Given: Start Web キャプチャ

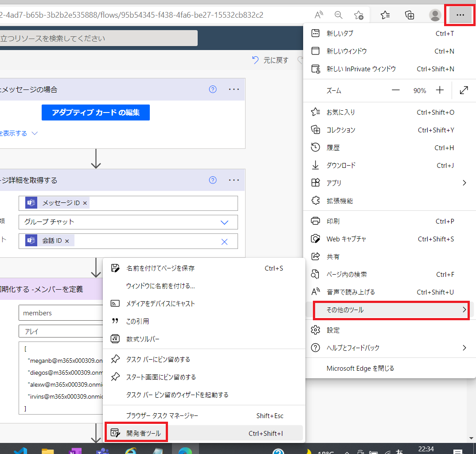Looking at the screenshot, I should pos(390,239).
